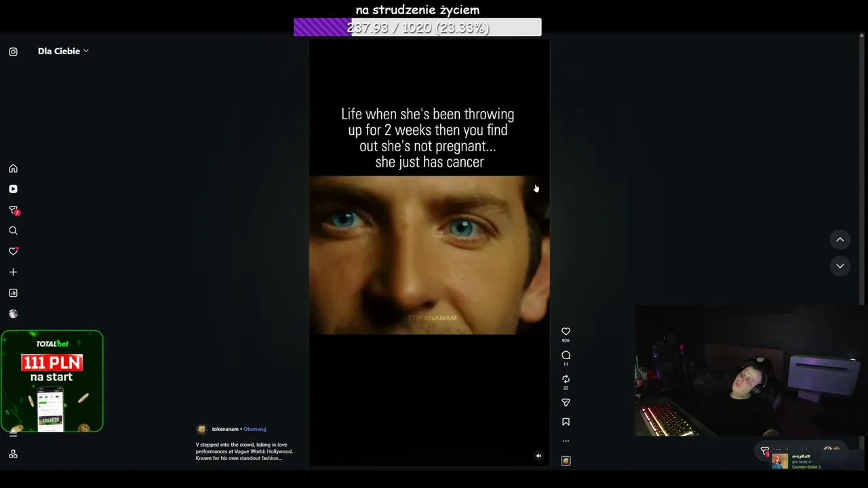Pause the reel by clicking the video

(429, 253)
